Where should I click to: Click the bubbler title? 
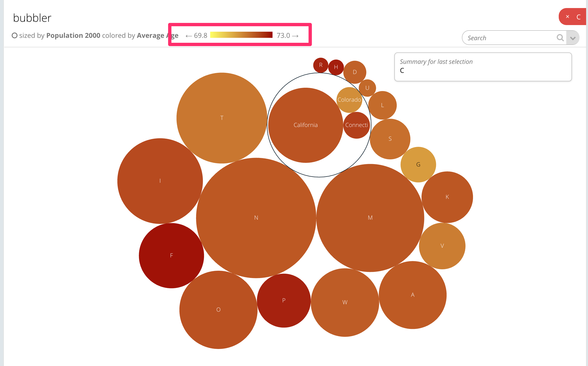click(x=32, y=18)
